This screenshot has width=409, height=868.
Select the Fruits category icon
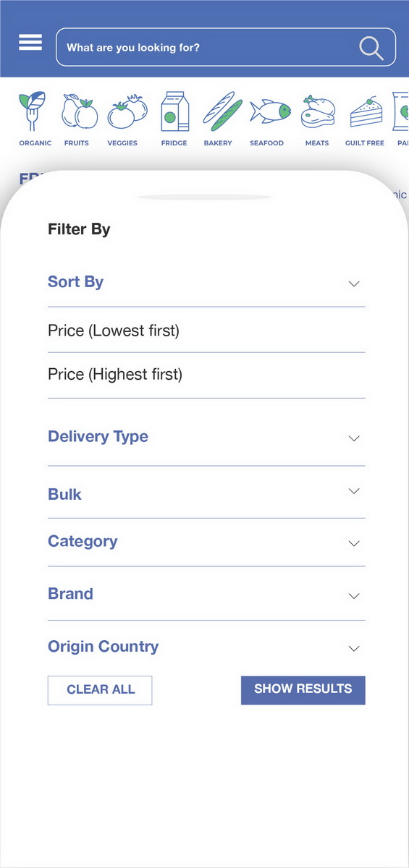pyautogui.click(x=77, y=119)
